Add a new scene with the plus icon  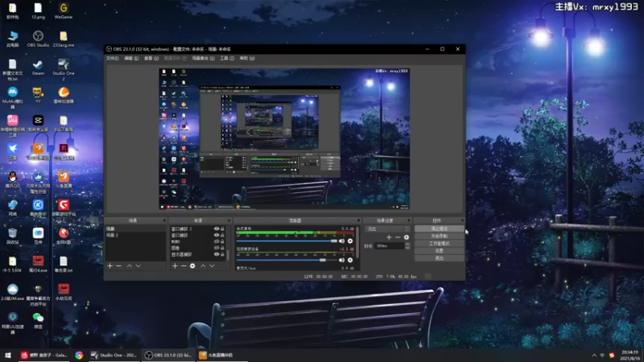click(109, 266)
